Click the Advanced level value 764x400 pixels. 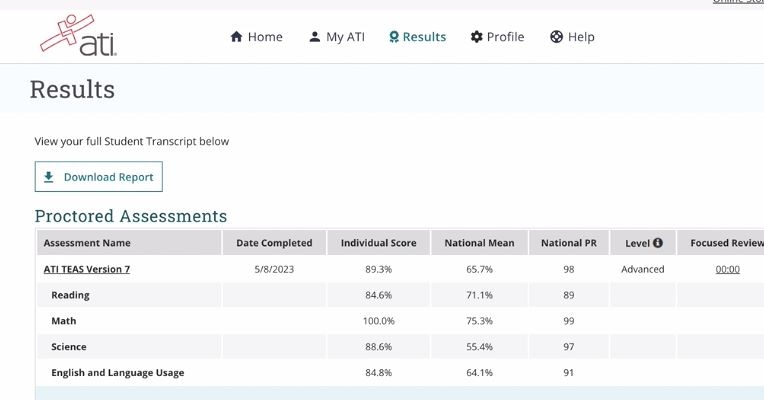pos(643,269)
